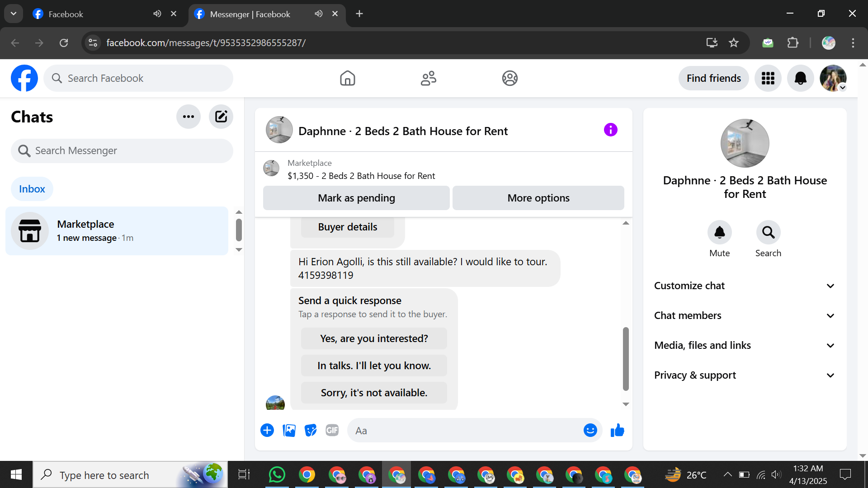Image resolution: width=868 pixels, height=488 pixels.
Task: Send 'Sorry, it's not available.' response
Action: (374, 393)
